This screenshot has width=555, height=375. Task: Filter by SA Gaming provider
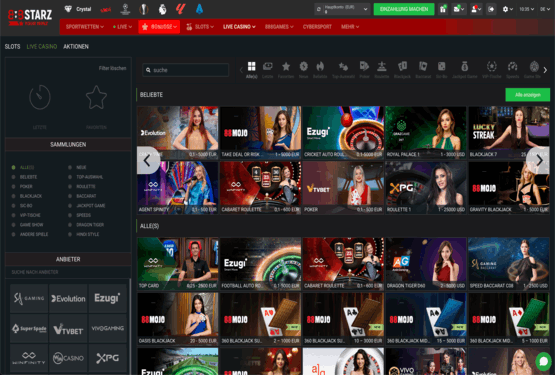tap(29, 299)
